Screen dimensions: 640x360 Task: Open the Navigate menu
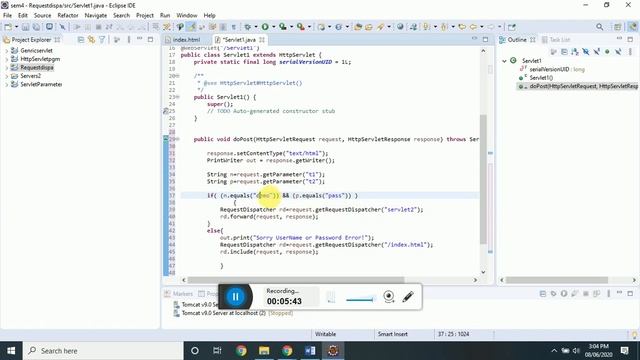pos(96,16)
